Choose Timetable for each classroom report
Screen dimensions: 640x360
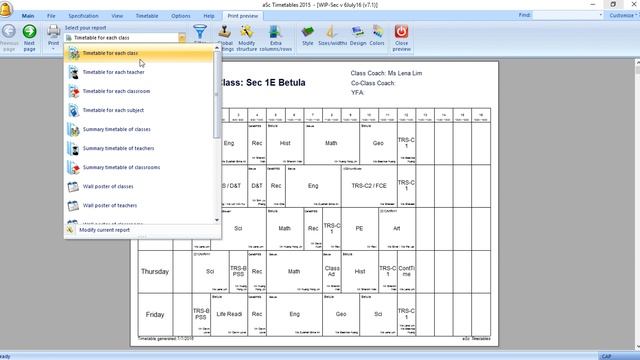point(139,91)
